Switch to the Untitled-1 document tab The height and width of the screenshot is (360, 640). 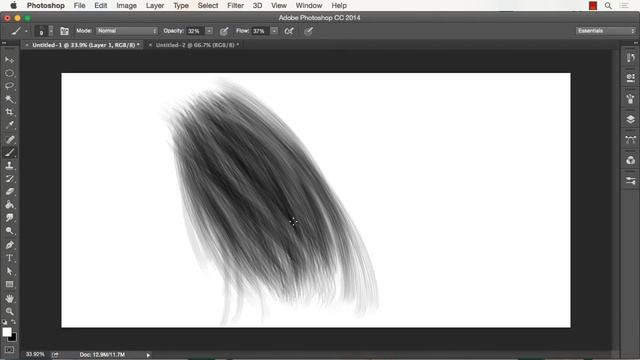coord(86,45)
